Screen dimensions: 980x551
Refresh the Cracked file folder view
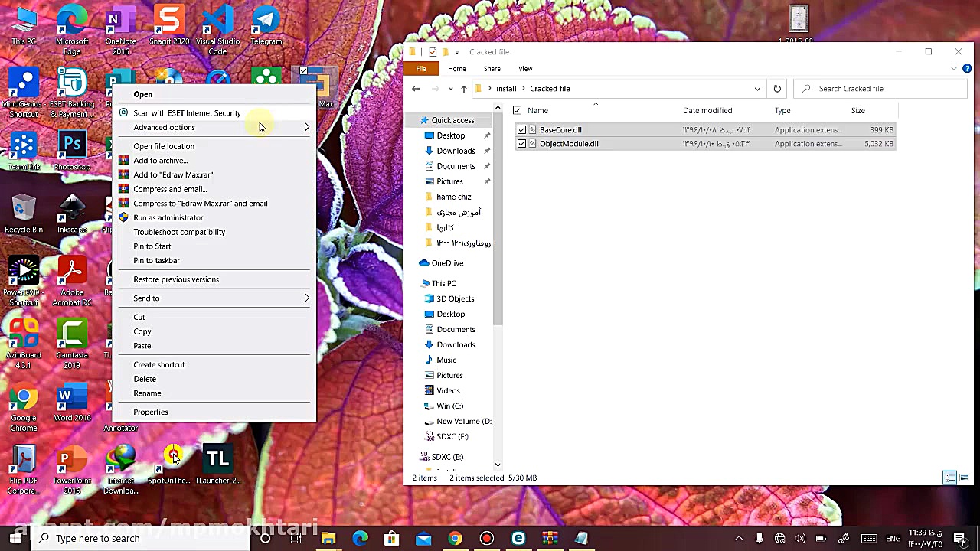tap(777, 89)
